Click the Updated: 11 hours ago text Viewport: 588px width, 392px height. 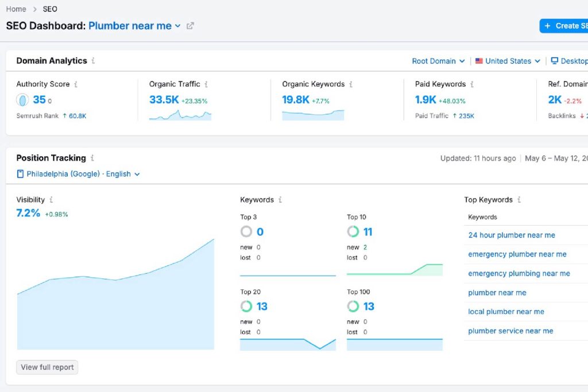(478, 158)
